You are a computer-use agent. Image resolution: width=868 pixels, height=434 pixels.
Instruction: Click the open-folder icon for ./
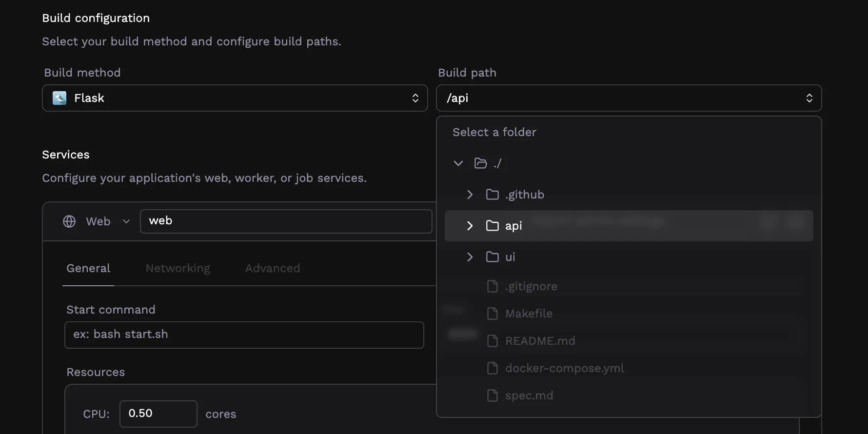coord(480,163)
